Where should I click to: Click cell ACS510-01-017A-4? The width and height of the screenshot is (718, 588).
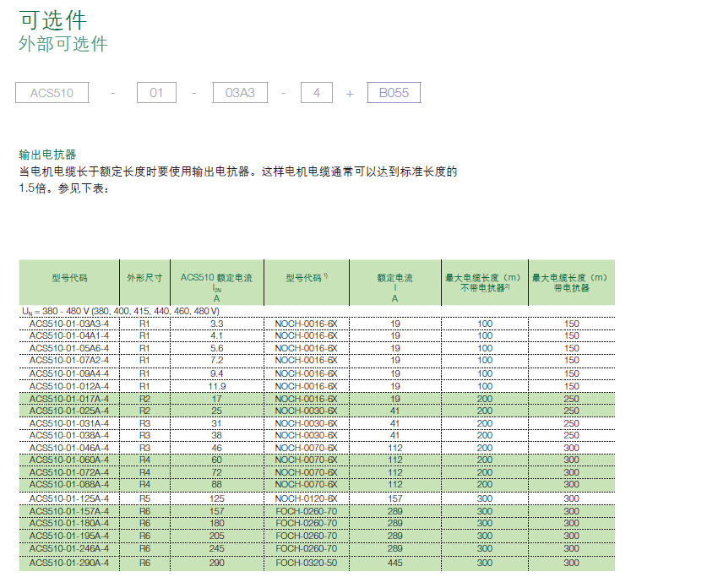coord(69,399)
